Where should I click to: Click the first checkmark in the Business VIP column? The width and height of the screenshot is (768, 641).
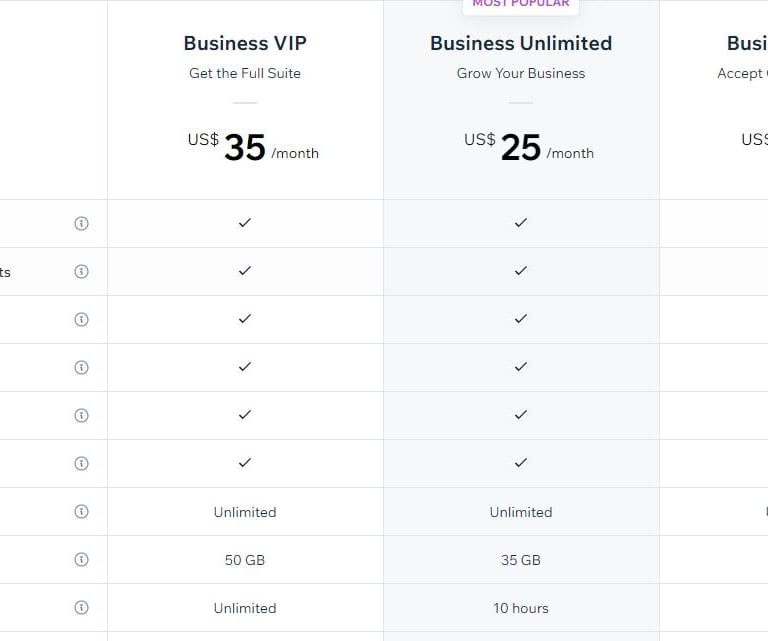(x=245, y=223)
